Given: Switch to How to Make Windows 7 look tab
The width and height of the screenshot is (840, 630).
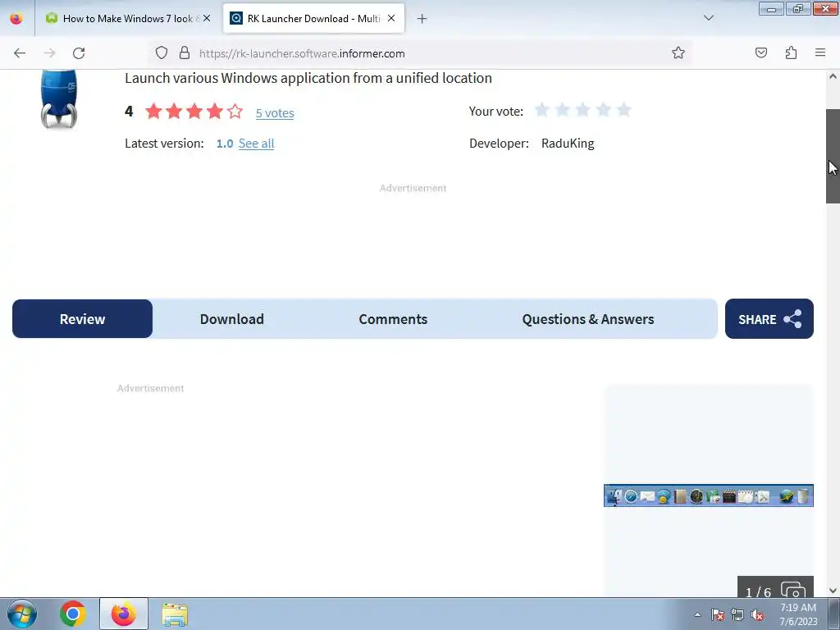Looking at the screenshot, I should [129, 19].
